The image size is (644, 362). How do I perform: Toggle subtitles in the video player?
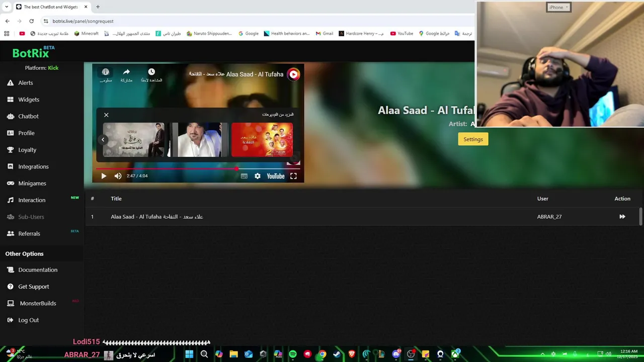244,176
